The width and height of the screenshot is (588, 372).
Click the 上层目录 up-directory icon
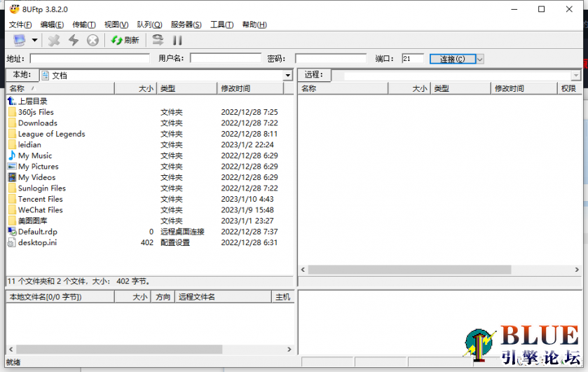point(12,101)
